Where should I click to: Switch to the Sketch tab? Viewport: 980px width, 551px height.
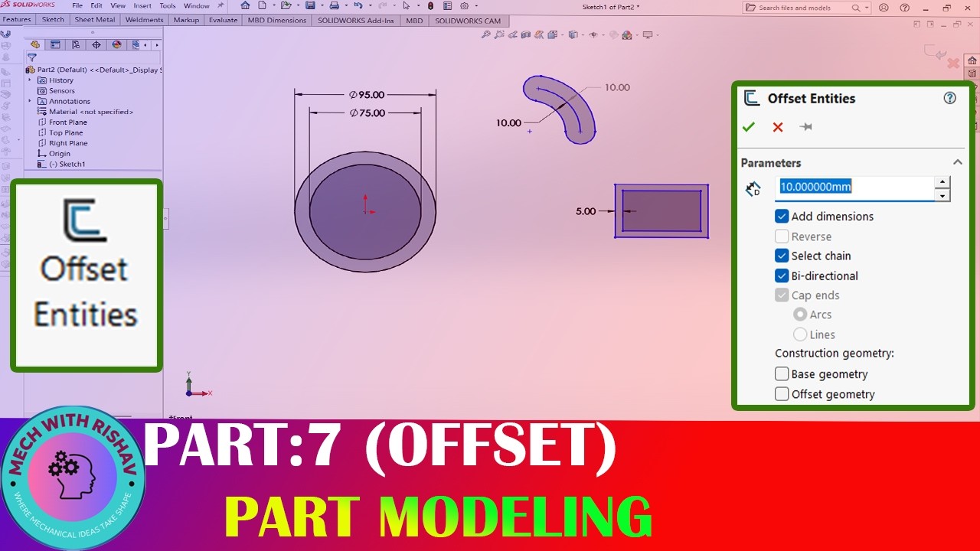[53, 20]
